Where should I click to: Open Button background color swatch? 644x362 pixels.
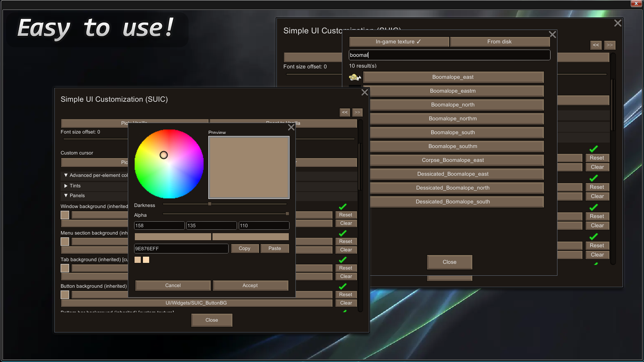coord(65,295)
